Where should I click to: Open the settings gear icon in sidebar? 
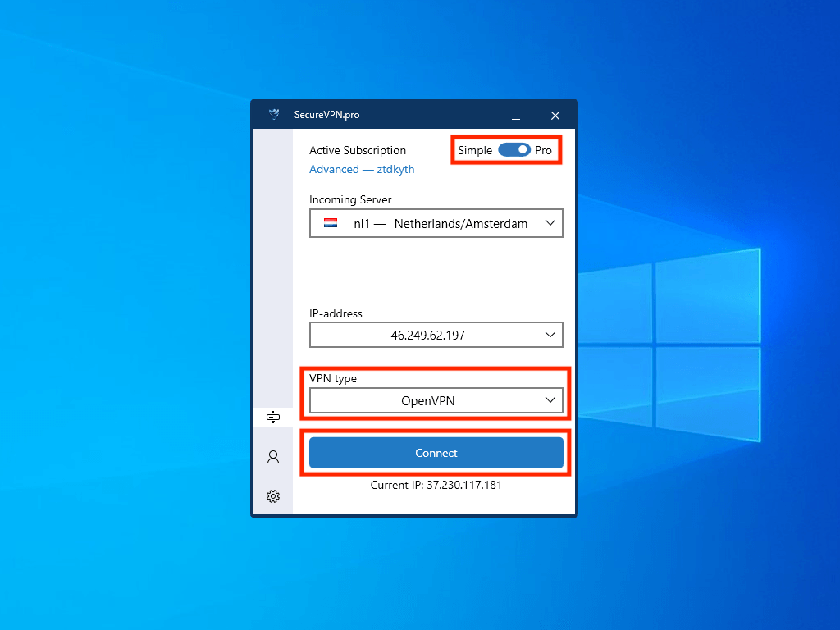(273, 496)
